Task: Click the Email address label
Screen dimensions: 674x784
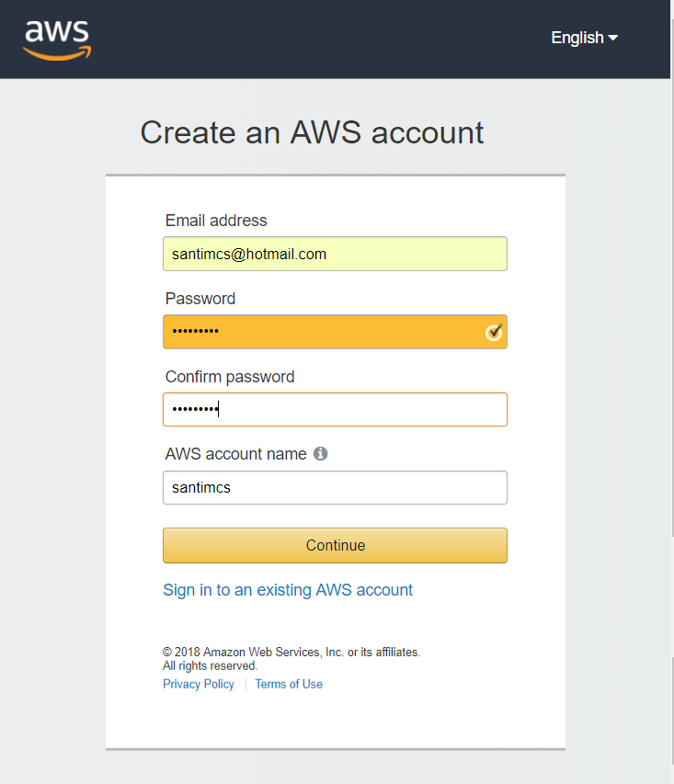Action: [216, 221]
